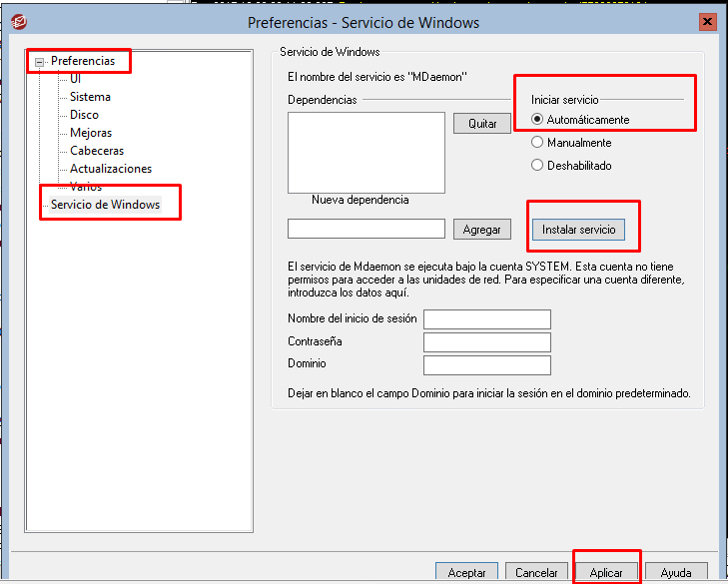The height and width of the screenshot is (584, 728).
Task: Click the Ayuda button
Action: [676, 572]
